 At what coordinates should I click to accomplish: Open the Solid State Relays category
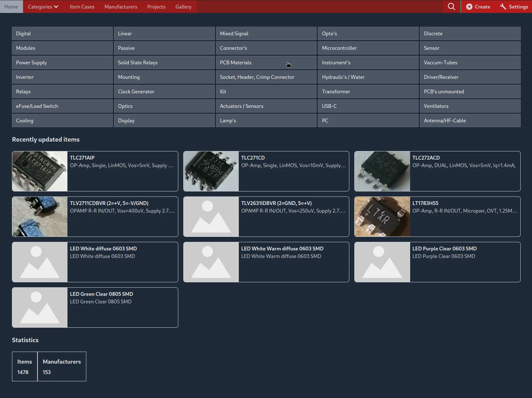click(164, 62)
